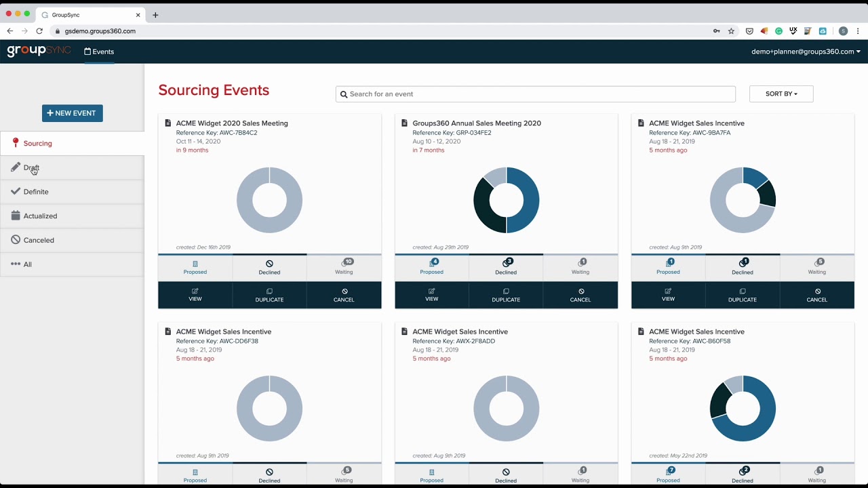Select the Canceled sidebar tab
Viewport: 868px width, 488px height.
click(x=72, y=240)
